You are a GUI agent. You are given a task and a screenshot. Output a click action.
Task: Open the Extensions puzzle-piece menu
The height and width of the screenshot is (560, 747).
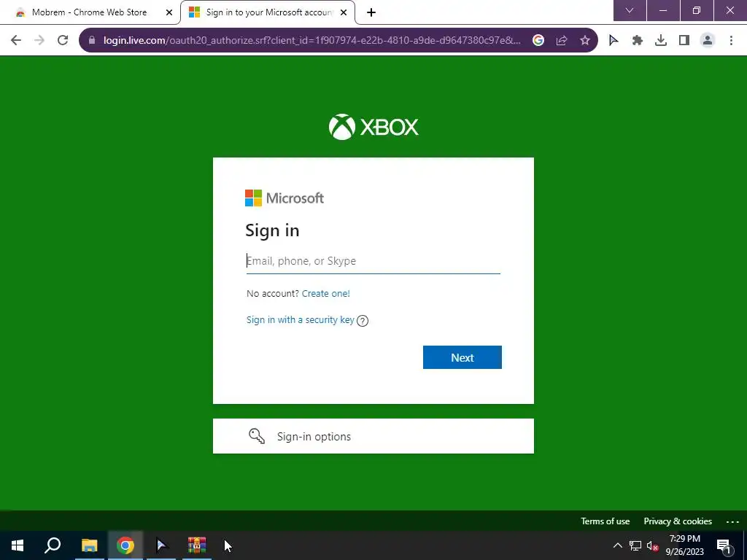tap(638, 40)
